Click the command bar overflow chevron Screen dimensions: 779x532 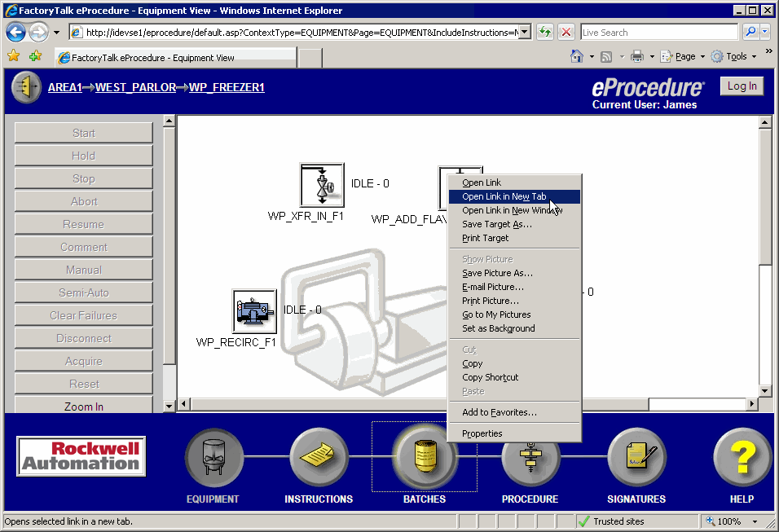click(768, 51)
